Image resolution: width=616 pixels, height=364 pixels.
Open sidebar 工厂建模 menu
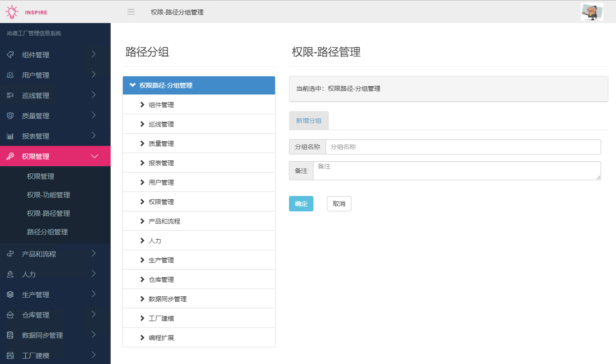point(55,355)
